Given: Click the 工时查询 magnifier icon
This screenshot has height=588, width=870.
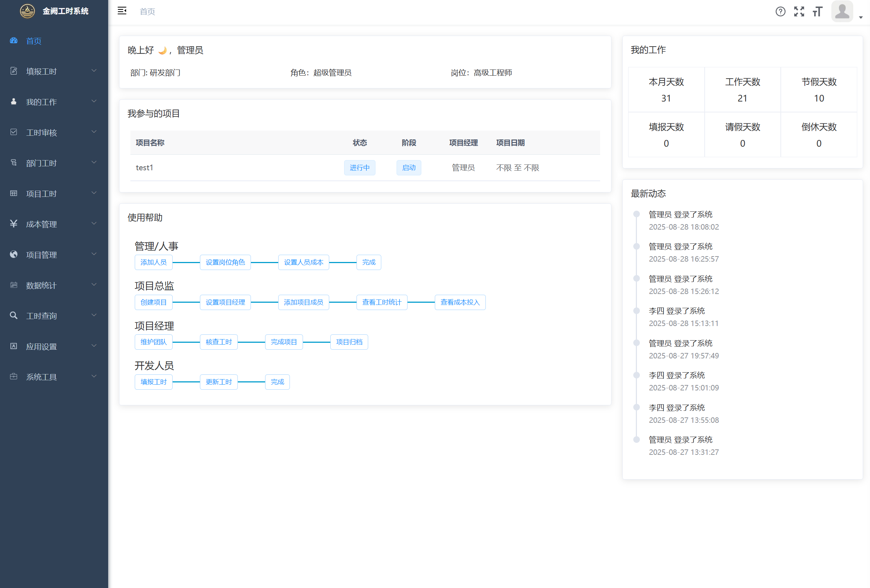Looking at the screenshot, I should click(14, 315).
